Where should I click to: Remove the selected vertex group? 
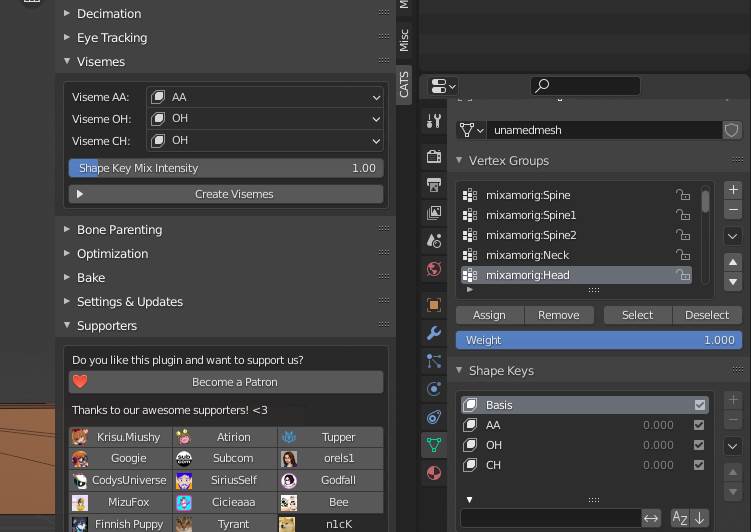click(x=733, y=210)
